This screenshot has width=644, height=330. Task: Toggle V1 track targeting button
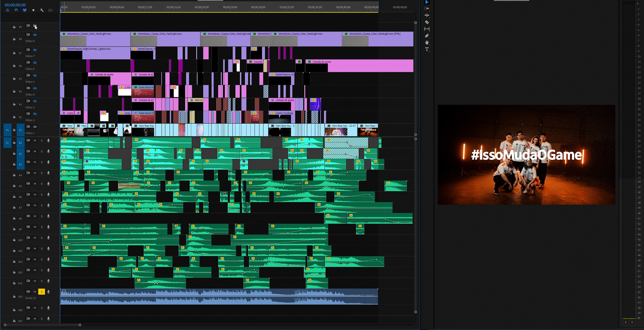[x=20, y=130]
